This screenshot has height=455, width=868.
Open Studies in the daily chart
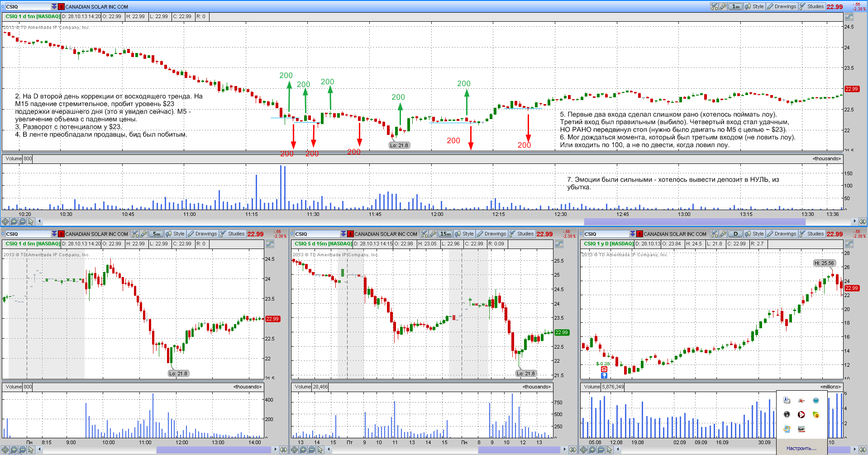click(812, 234)
